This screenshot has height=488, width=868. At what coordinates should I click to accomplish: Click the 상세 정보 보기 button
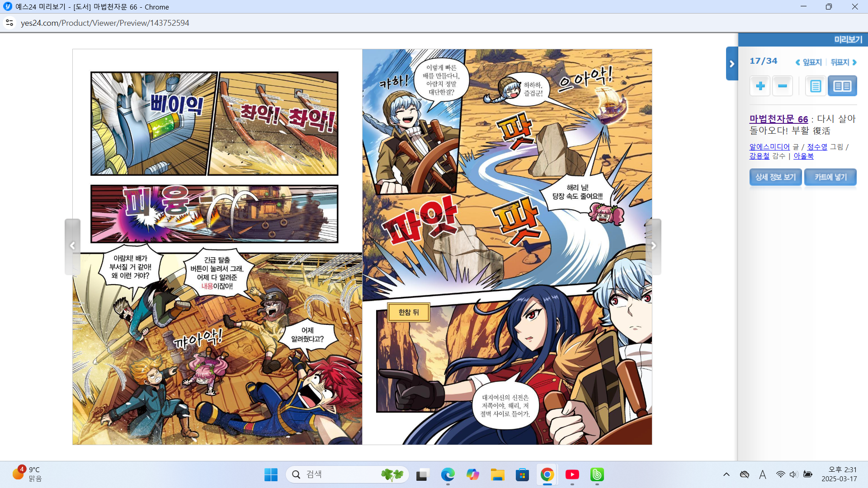point(775,177)
